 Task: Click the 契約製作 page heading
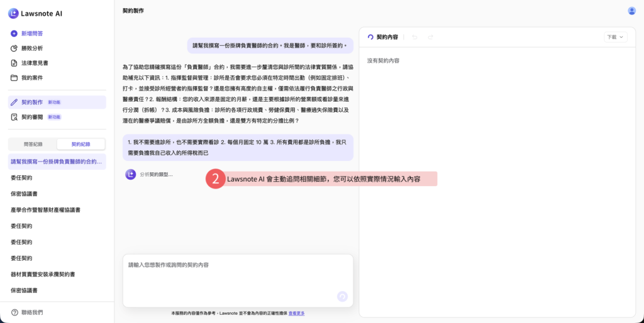133,11
